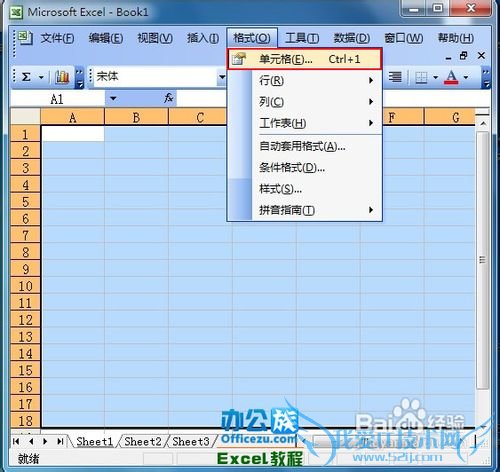Click Formatting toolbar options overflow arrow

[486, 77]
